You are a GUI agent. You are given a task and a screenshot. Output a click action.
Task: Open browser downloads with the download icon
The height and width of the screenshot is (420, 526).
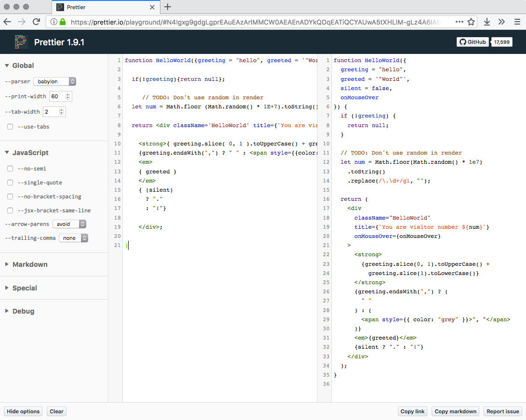coord(487,22)
